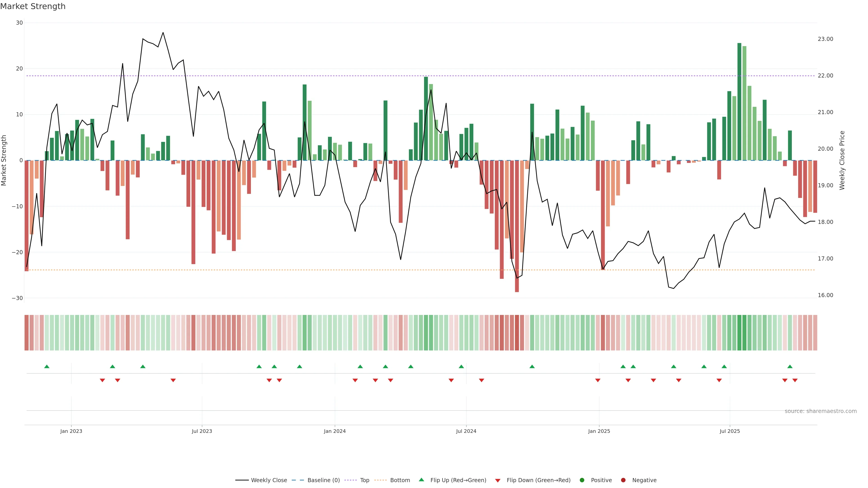Click the Weekly Close Price axis title
Image resolution: width=868 pixels, height=488 pixels.
click(842, 160)
